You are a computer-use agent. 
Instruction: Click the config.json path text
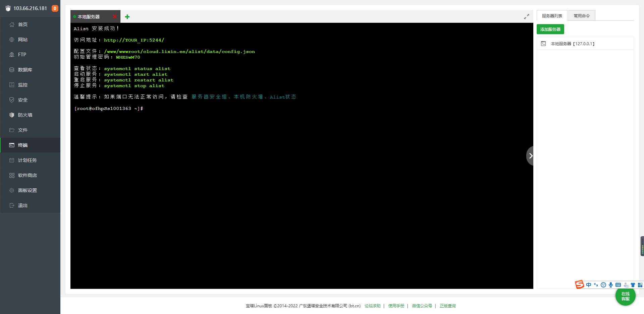tap(179, 52)
